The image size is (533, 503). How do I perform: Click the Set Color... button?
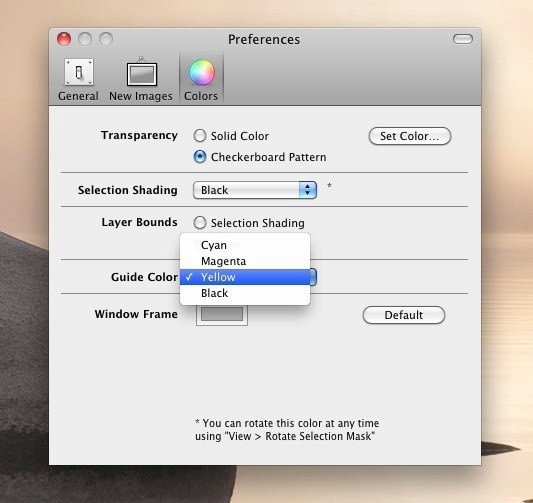coord(410,136)
